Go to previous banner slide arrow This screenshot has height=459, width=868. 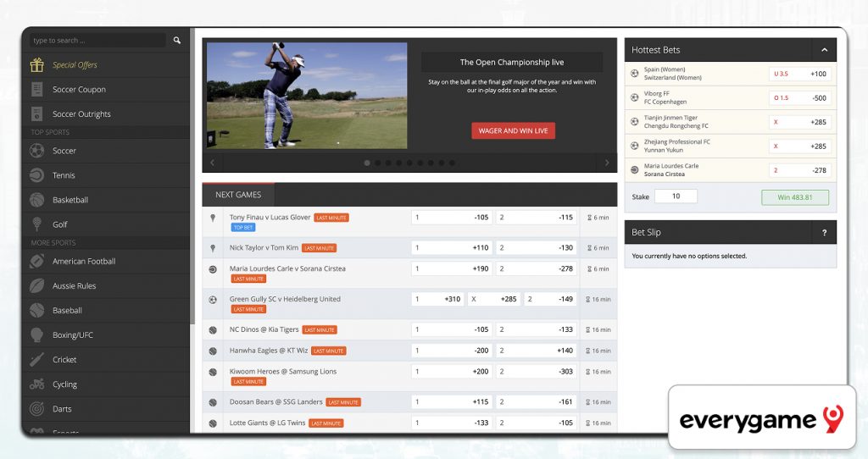click(212, 163)
